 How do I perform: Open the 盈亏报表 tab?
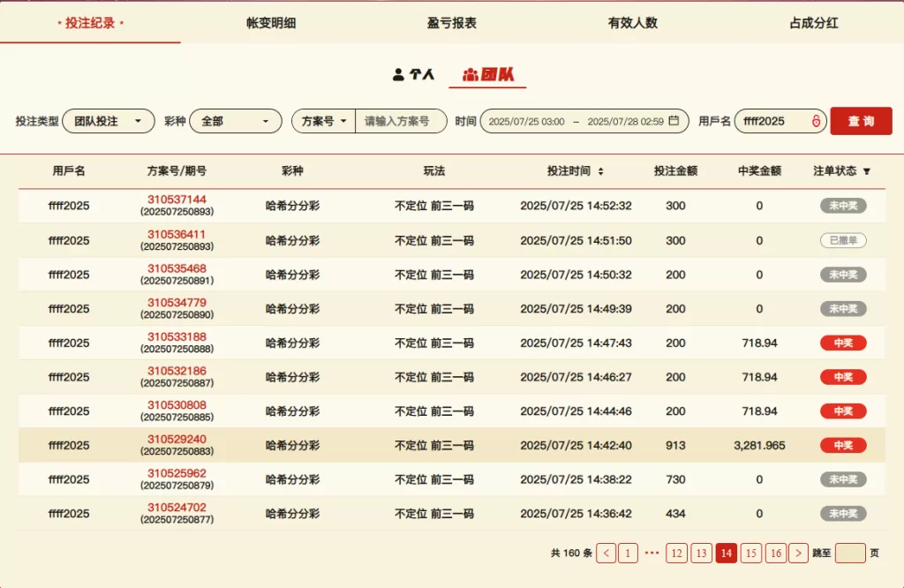tap(451, 23)
